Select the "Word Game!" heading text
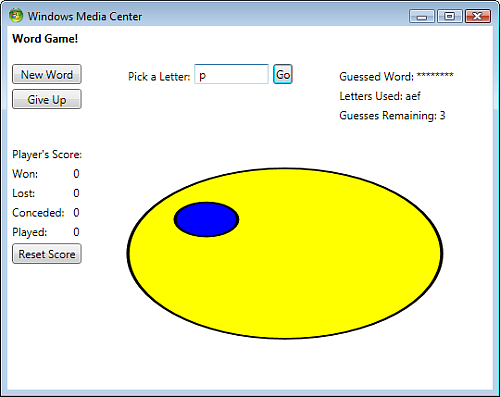Screen dimensions: 500x397 coord(45,39)
